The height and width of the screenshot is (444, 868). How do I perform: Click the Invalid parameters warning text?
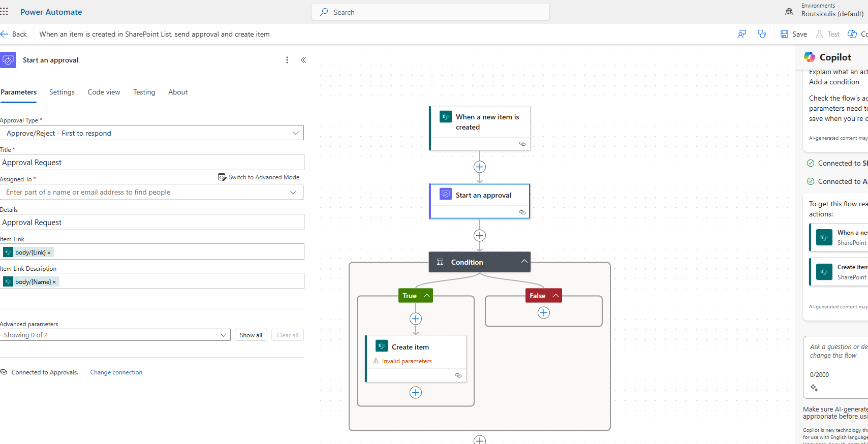click(407, 361)
